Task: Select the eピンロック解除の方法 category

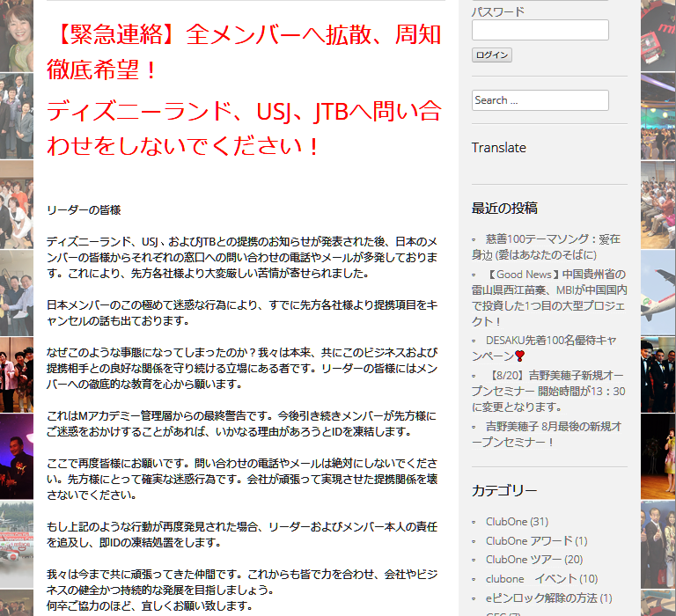Action: click(549, 598)
